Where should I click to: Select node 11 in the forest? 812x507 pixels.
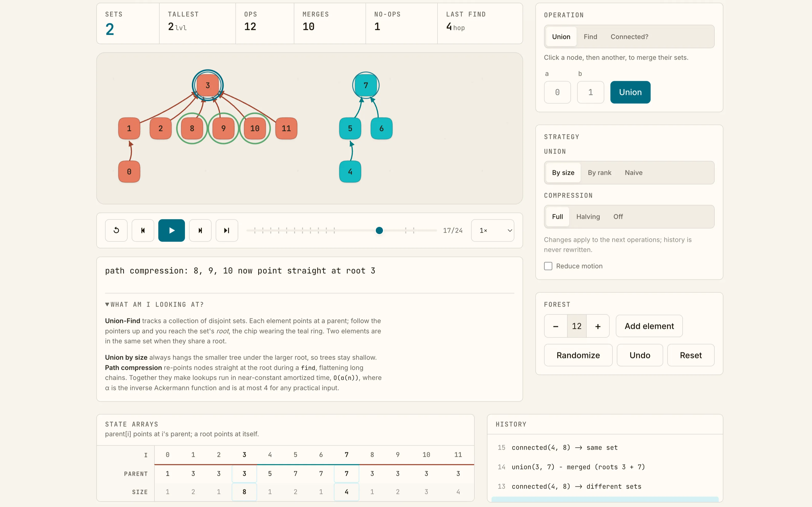[286, 128]
